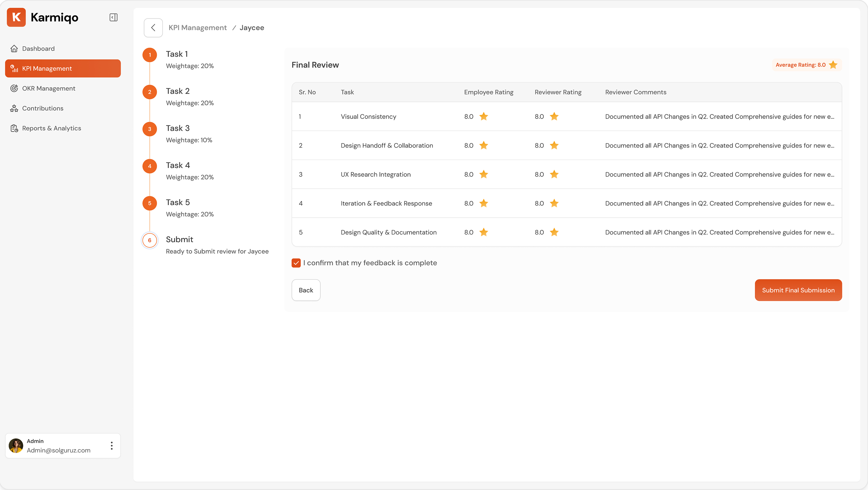The image size is (868, 490).
Task: Click Design Handoff & Collaboration employee rating star
Action: pos(483,145)
